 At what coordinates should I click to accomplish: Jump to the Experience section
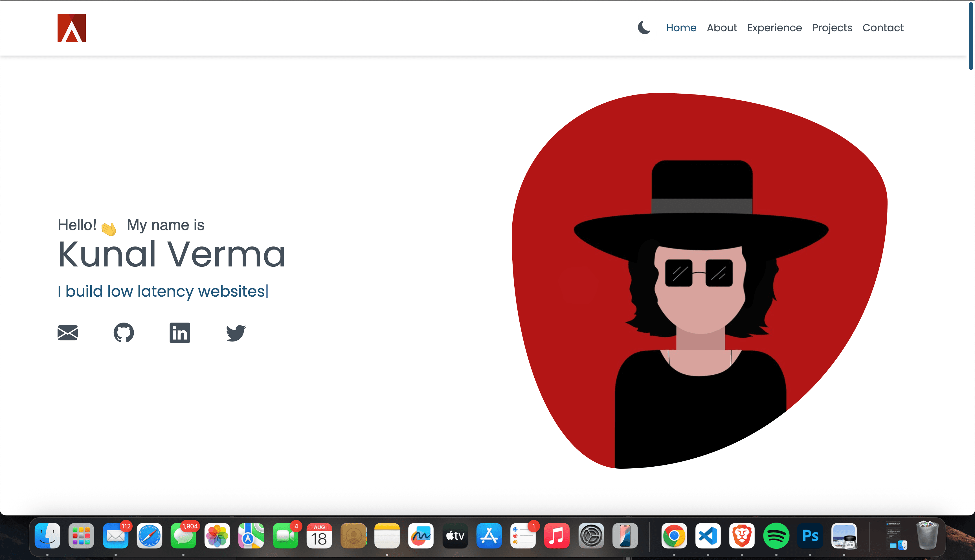coord(774,28)
